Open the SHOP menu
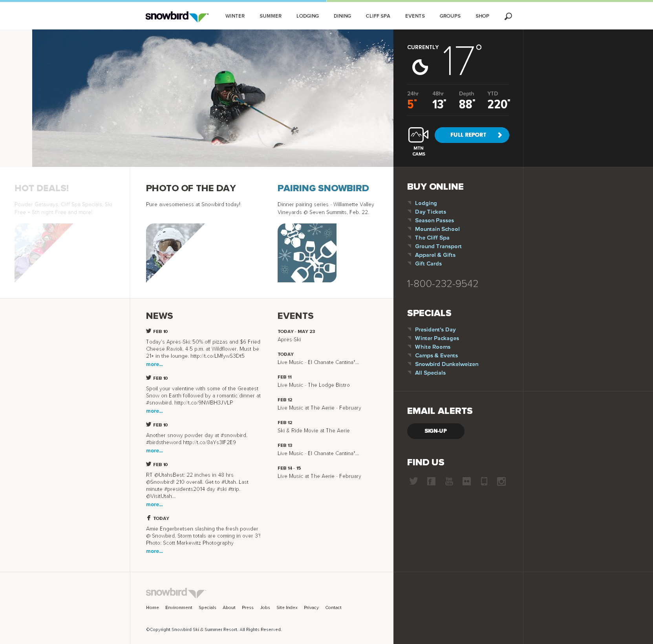 [482, 16]
